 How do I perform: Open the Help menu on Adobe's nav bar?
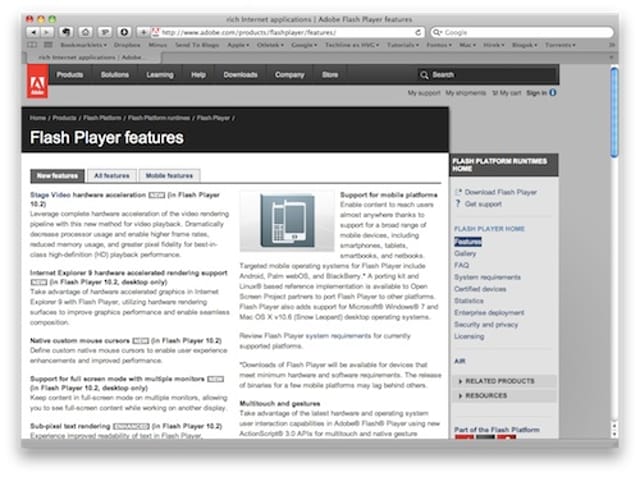[x=198, y=75]
